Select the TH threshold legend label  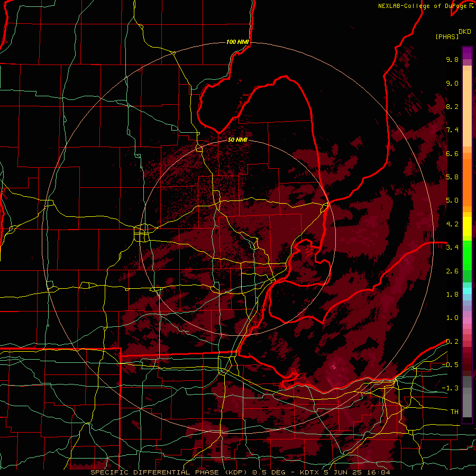tap(454, 412)
